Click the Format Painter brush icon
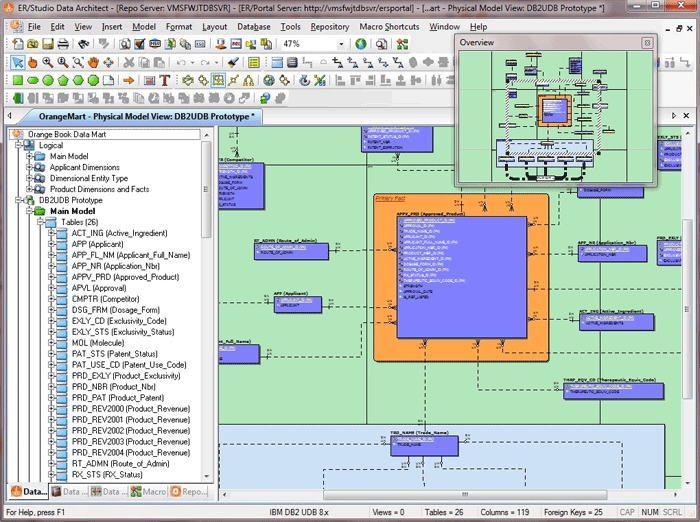 tap(233, 62)
